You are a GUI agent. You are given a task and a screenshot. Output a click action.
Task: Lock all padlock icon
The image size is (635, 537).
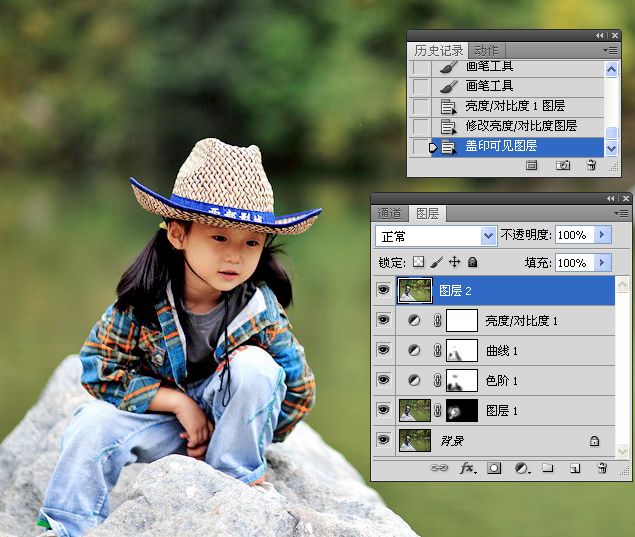[x=472, y=262]
